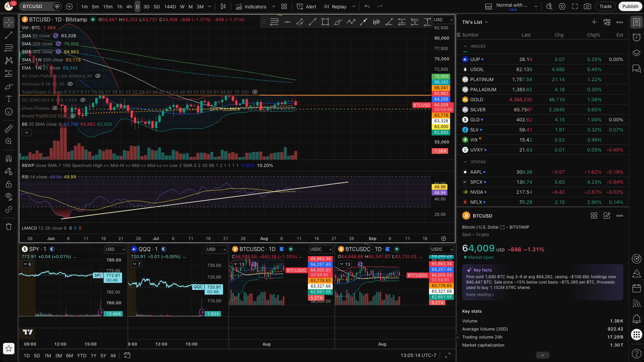
Task: Open the layout grid selector icon
Action: [284, 6]
